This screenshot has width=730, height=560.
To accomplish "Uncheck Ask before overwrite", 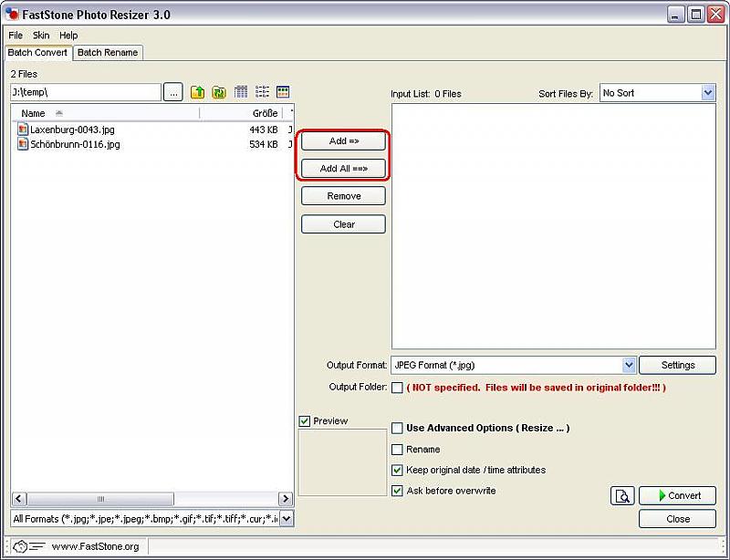I will tap(397, 491).
